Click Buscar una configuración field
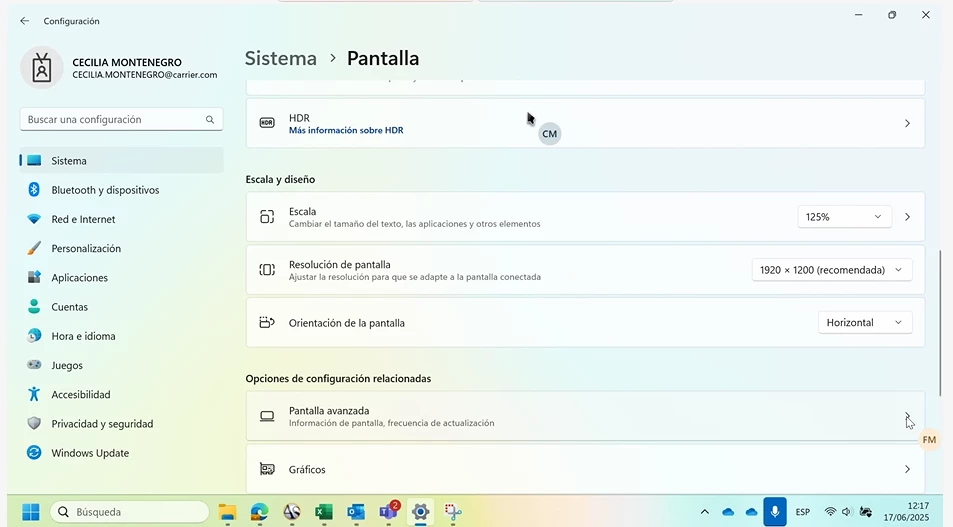This screenshot has width=953, height=527. 122,120
